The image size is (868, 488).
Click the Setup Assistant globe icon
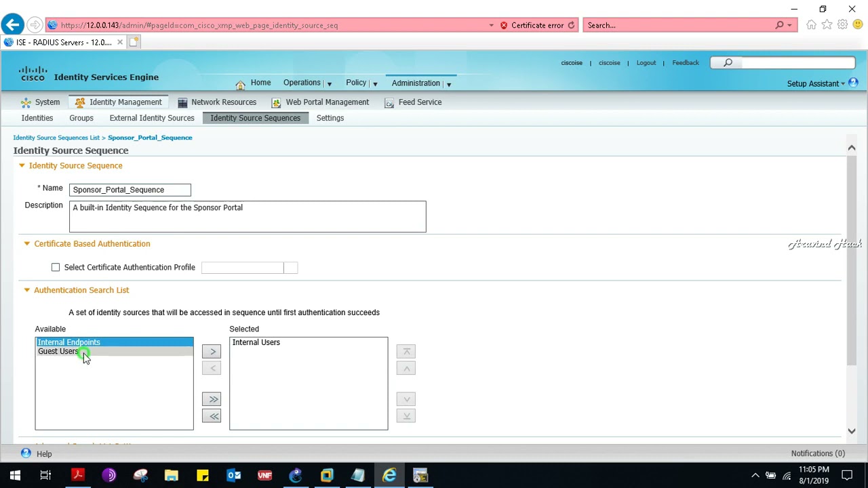pos(853,83)
